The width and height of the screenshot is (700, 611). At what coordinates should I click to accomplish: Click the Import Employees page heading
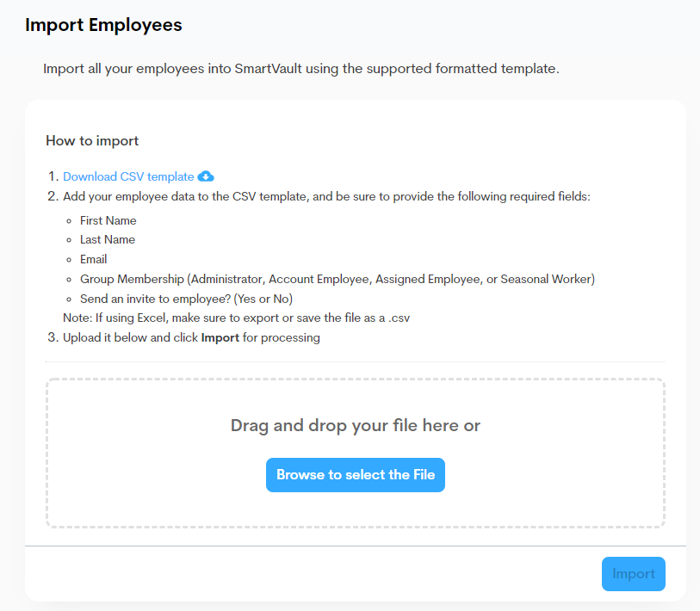pyautogui.click(x=103, y=25)
